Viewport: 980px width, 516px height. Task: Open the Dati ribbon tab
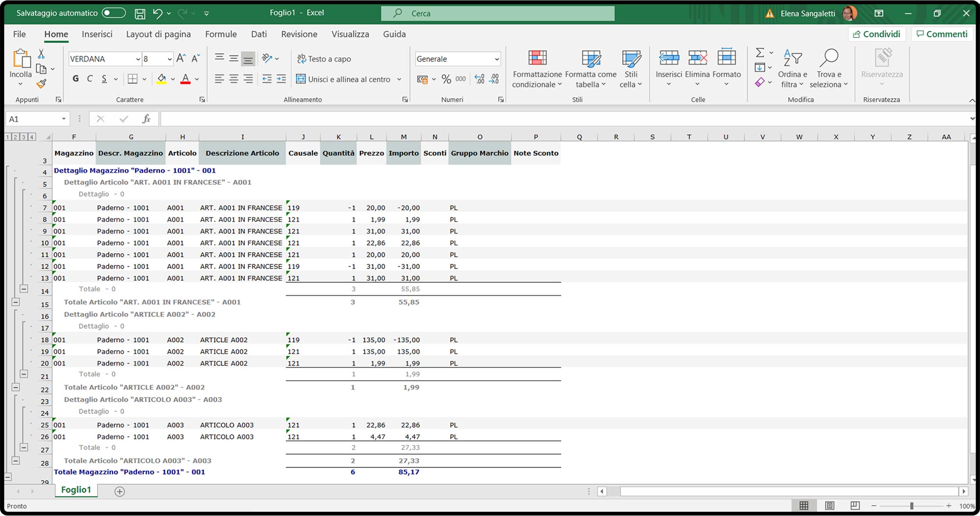259,34
